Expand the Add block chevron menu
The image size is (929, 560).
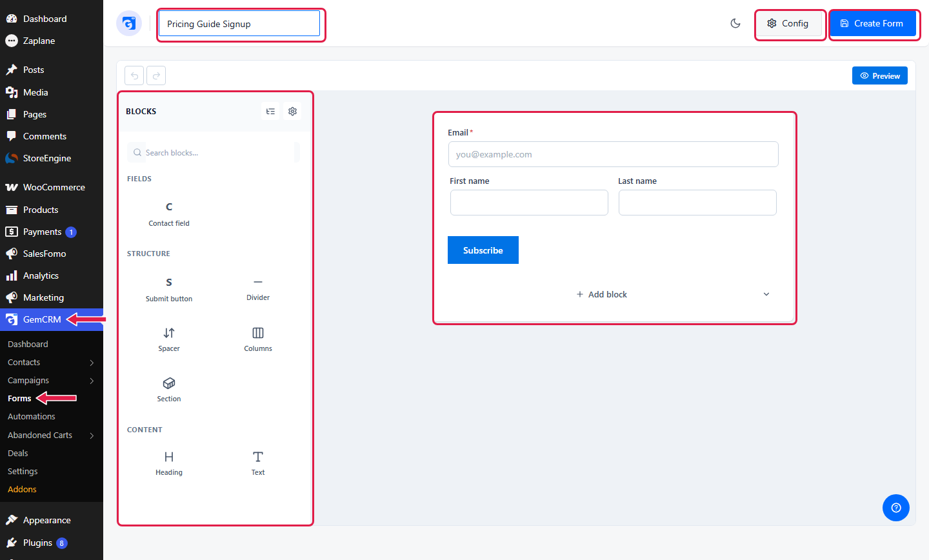(766, 294)
